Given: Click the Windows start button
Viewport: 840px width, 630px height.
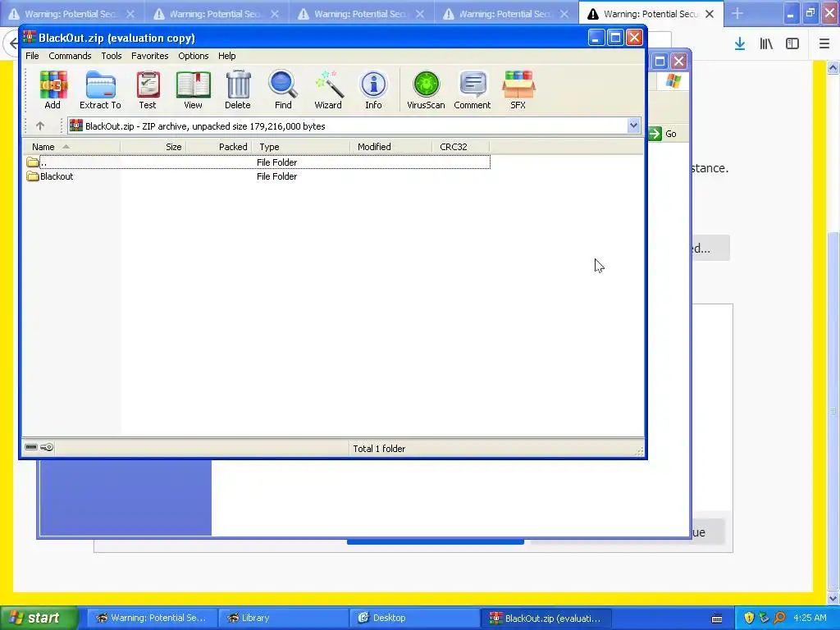Looking at the screenshot, I should [39, 618].
